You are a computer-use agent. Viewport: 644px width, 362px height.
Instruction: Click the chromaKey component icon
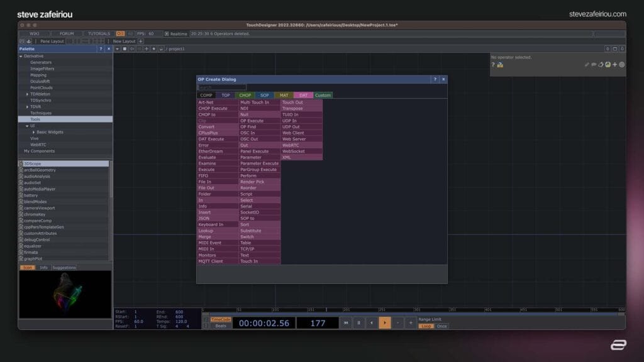pyautogui.click(x=21, y=215)
